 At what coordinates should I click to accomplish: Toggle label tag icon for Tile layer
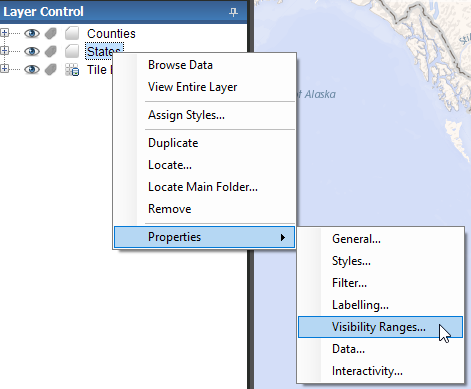[x=51, y=69]
